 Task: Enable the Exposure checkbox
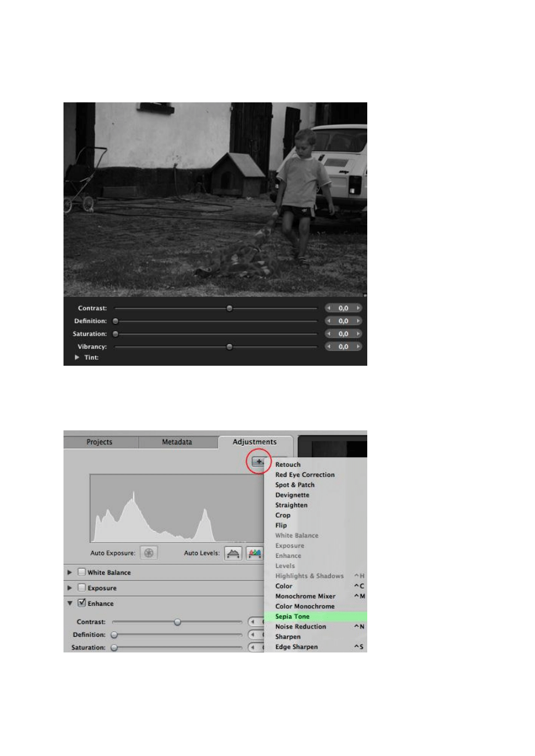tap(81, 588)
